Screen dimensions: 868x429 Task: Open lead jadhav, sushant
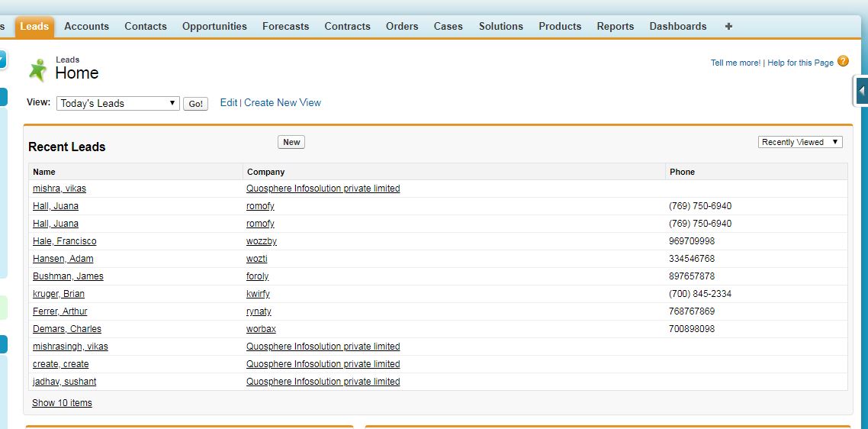pos(64,382)
